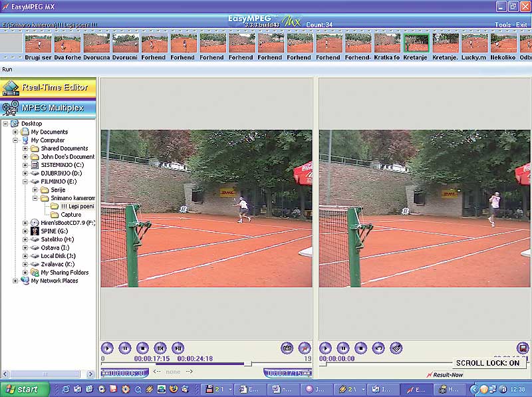Pause the source video in the left preview

point(125,348)
